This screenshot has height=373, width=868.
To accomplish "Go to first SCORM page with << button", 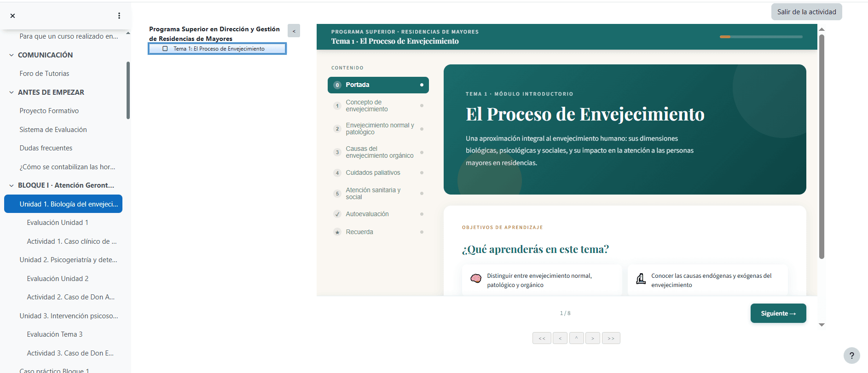I will pos(542,338).
